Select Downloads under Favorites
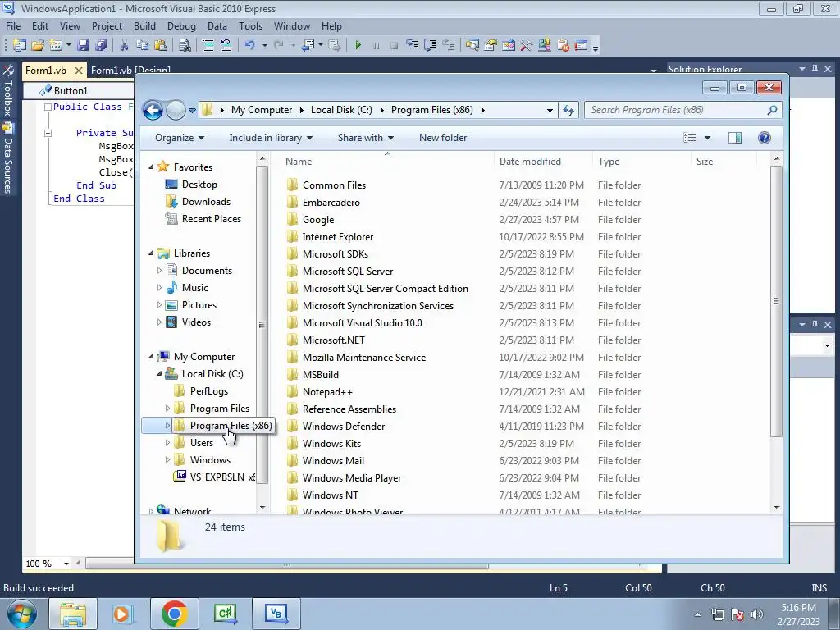 [x=206, y=202]
